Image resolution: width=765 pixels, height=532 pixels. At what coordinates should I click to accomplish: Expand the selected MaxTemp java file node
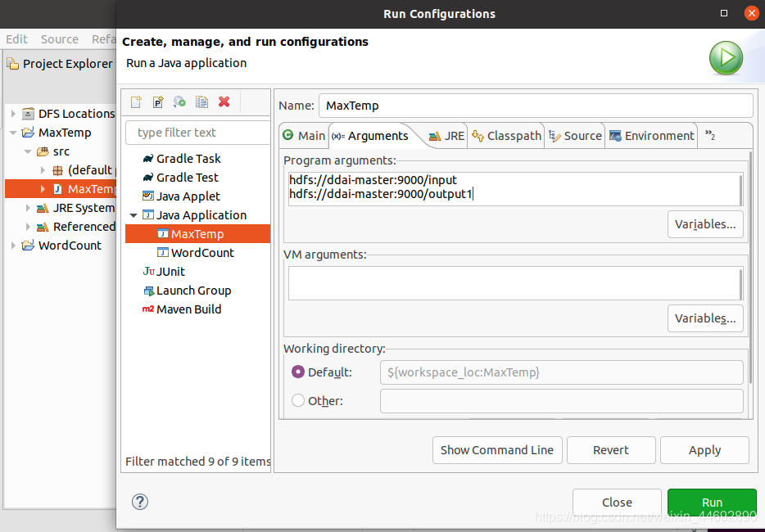(x=43, y=189)
